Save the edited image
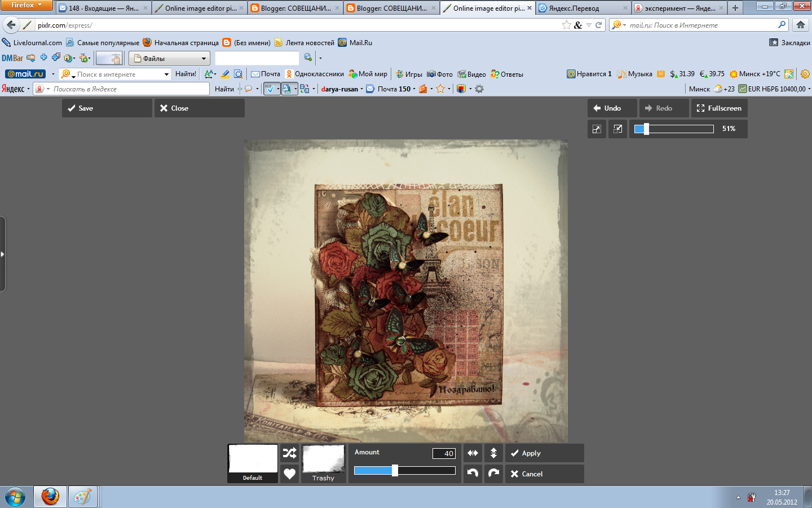Viewport: 812px width, 508px height. 107,108
